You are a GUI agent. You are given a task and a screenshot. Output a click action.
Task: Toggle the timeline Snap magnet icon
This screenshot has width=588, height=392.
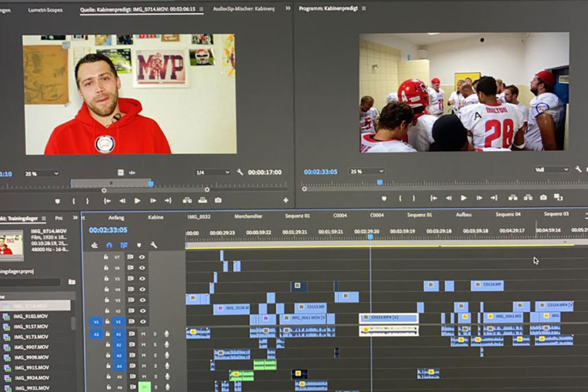click(x=109, y=245)
